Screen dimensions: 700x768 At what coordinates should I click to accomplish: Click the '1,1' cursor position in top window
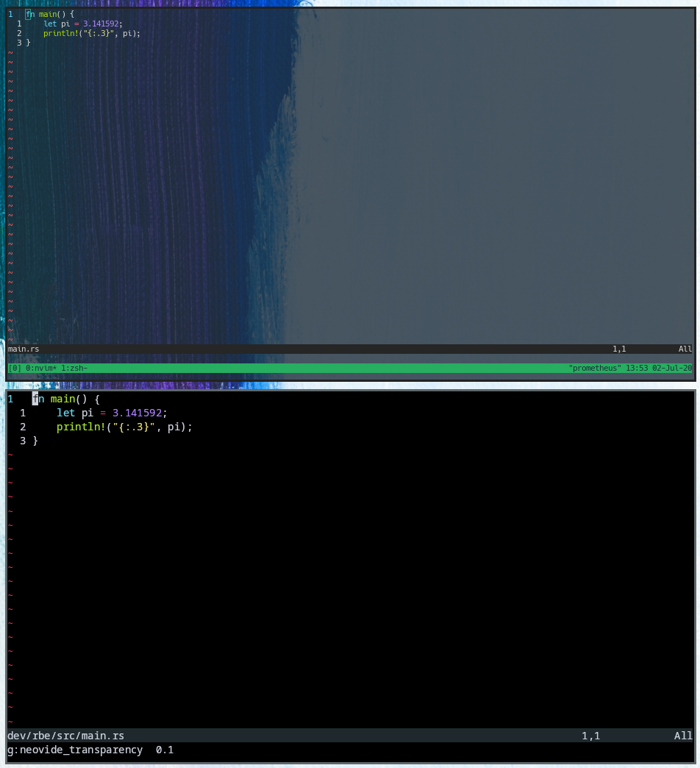point(619,349)
